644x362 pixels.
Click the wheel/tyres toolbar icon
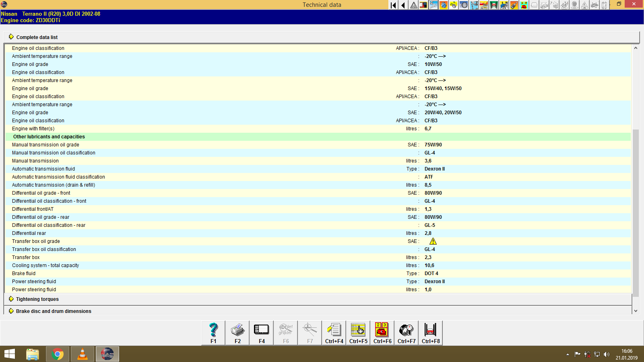click(464, 5)
